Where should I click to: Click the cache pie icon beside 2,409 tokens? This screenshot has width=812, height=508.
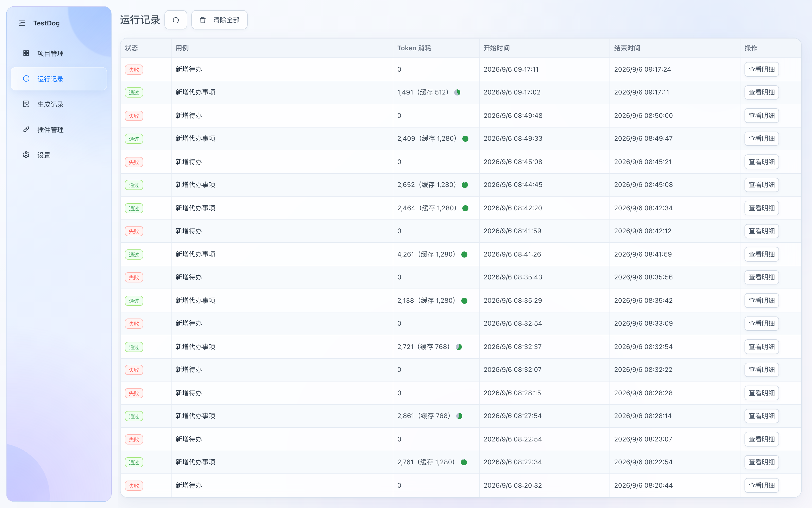pyautogui.click(x=465, y=139)
